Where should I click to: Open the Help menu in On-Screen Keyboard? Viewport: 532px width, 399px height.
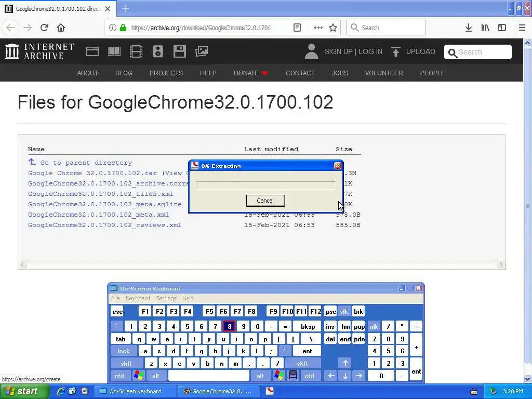click(188, 298)
